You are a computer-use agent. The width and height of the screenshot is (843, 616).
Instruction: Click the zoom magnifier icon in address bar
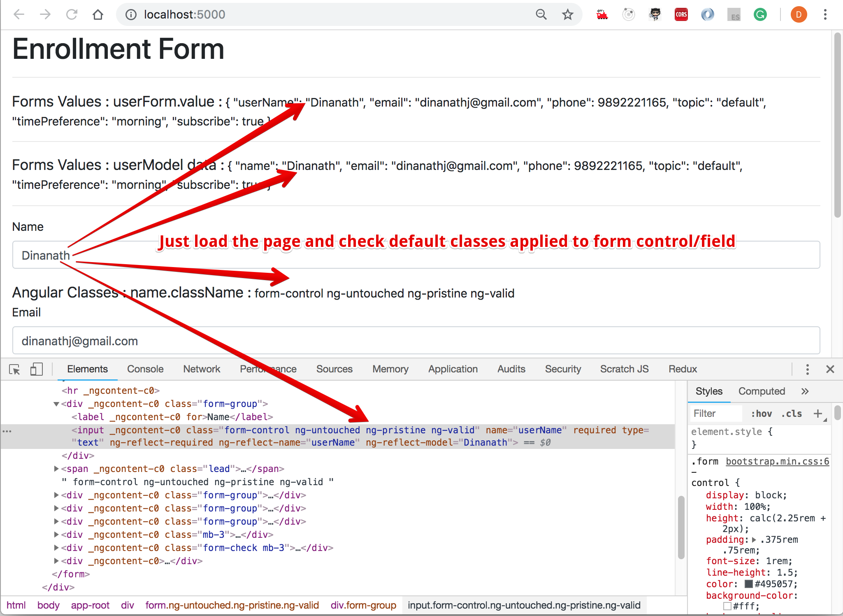(541, 15)
